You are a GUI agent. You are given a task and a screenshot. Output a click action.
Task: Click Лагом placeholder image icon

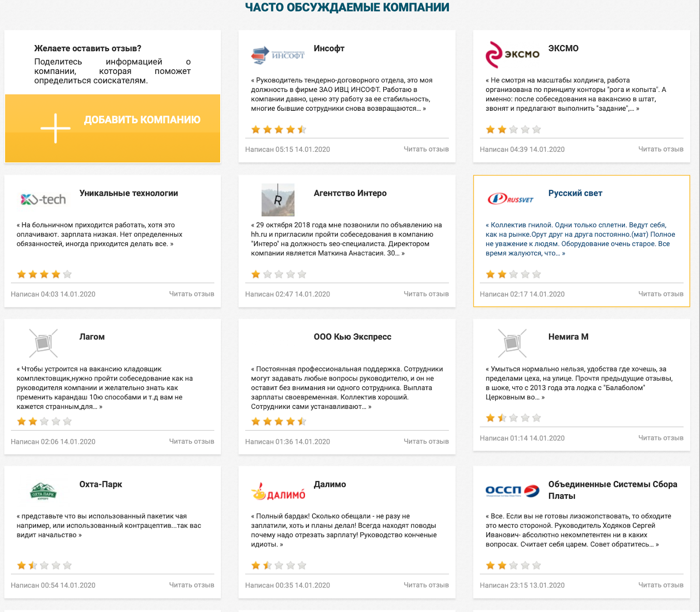click(x=43, y=343)
